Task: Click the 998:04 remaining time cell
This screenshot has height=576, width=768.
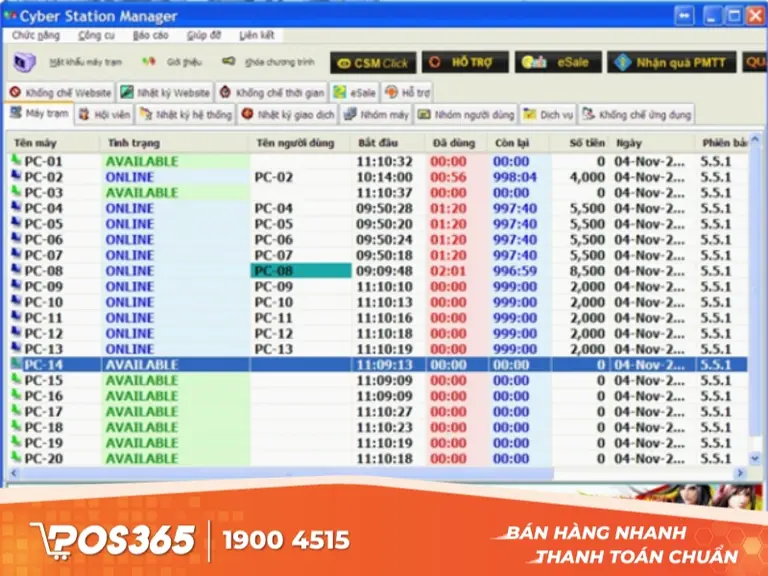Action: (515, 177)
